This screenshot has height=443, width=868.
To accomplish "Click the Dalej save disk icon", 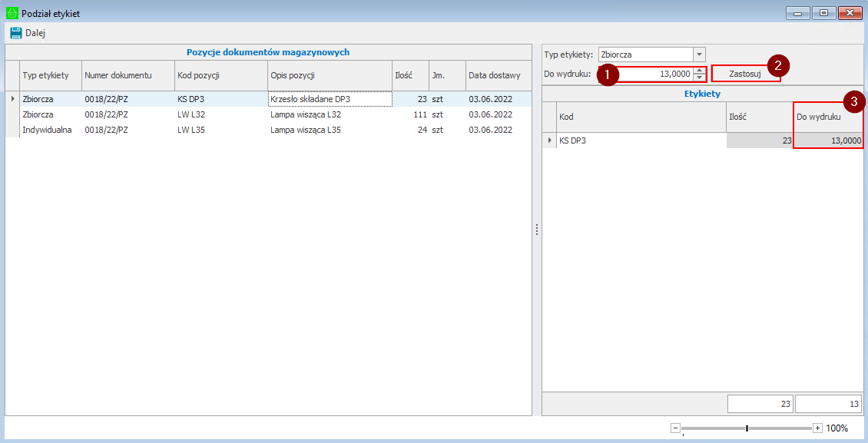I will coord(15,33).
